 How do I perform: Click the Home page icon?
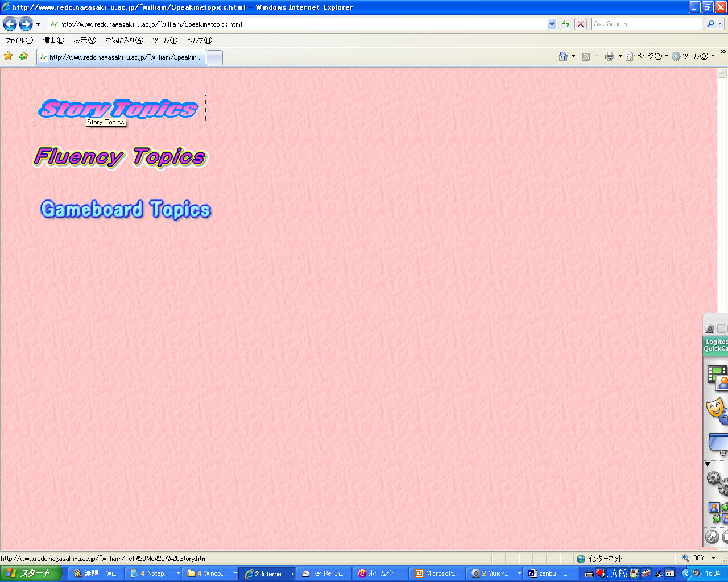pyautogui.click(x=562, y=56)
